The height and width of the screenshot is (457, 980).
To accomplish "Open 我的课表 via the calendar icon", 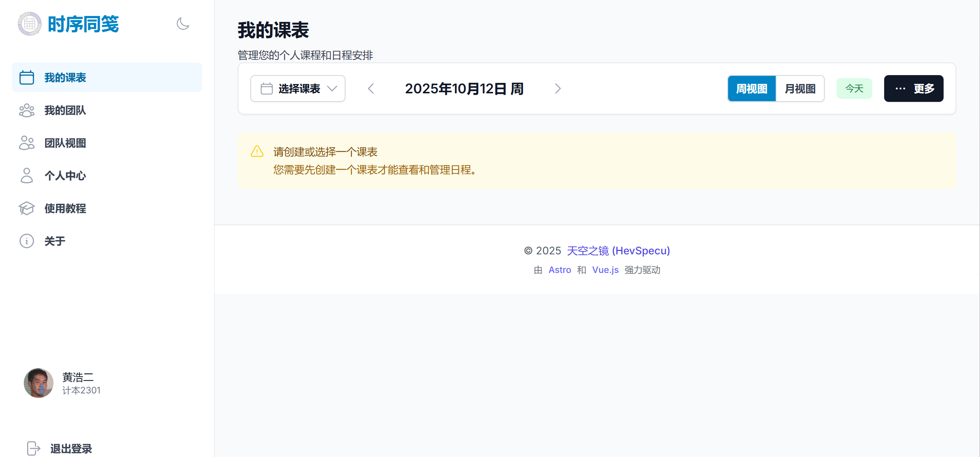I will 27,77.
